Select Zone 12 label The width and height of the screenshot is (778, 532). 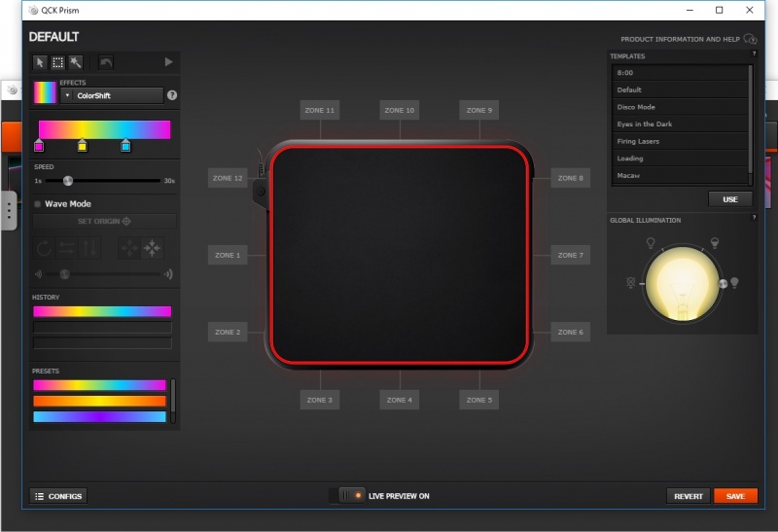pos(228,178)
